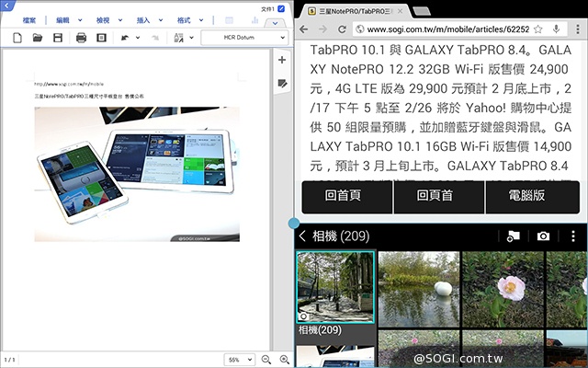This screenshot has height=368, width=588.
Task: Click the table icon in the menu bar
Action: (229, 20)
